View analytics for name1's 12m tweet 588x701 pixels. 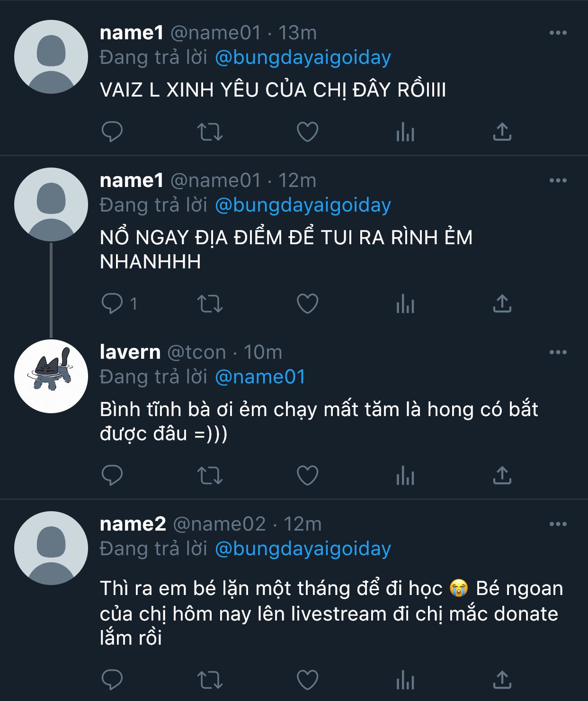pyautogui.click(x=405, y=304)
